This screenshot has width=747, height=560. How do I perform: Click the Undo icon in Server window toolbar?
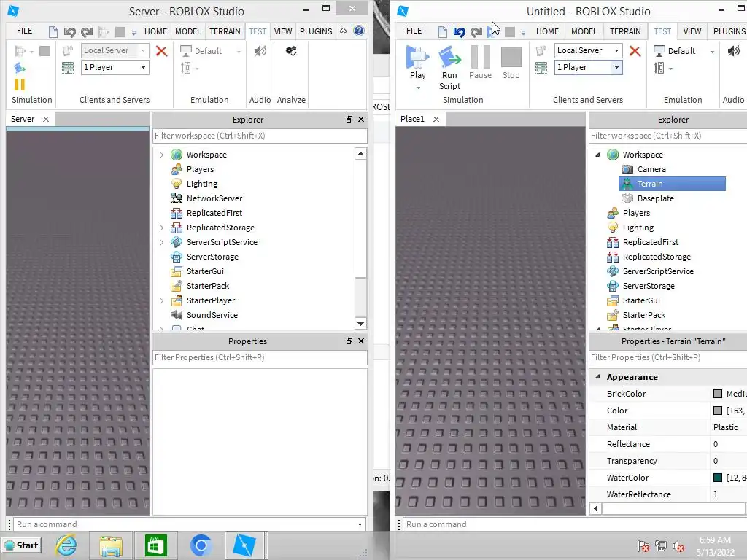[x=69, y=32]
